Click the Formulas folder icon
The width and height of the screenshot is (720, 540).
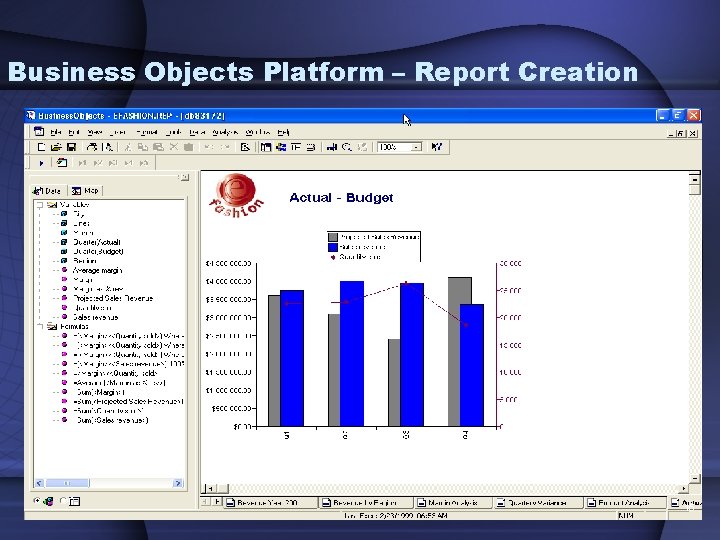tap(52, 326)
